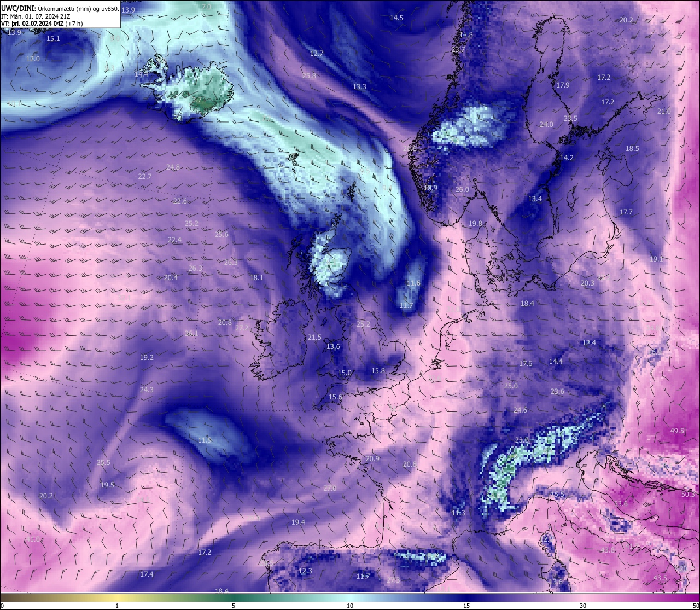Click the 25.5 value label
The width and height of the screenshot is (700, 610).
click(103, 462)
